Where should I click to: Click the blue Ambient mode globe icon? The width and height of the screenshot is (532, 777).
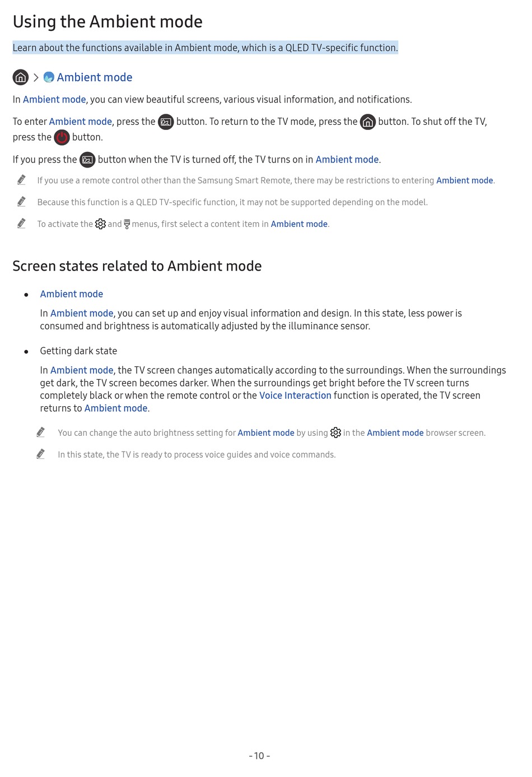pyautogui.click(x=49, y=77)
